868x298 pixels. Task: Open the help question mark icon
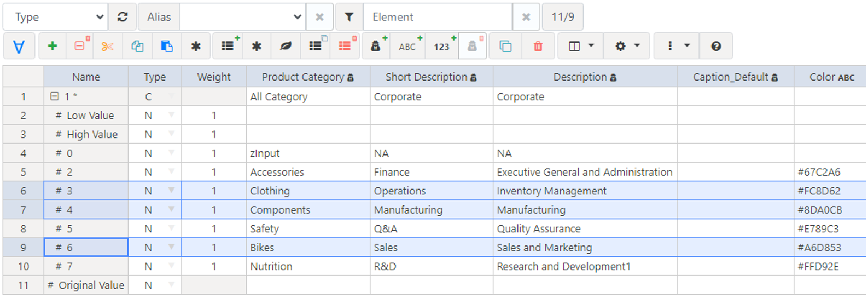tap(716, 47)
